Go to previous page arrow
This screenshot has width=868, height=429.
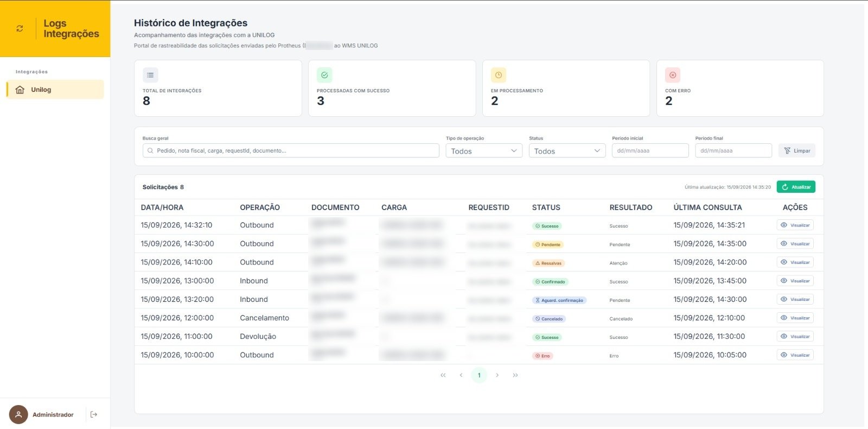coord(461,375)
